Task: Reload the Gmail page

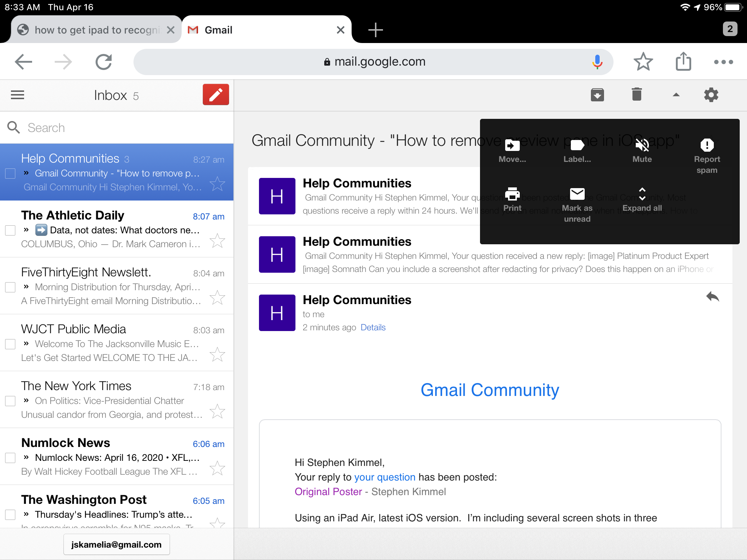Action: point(104,62)
